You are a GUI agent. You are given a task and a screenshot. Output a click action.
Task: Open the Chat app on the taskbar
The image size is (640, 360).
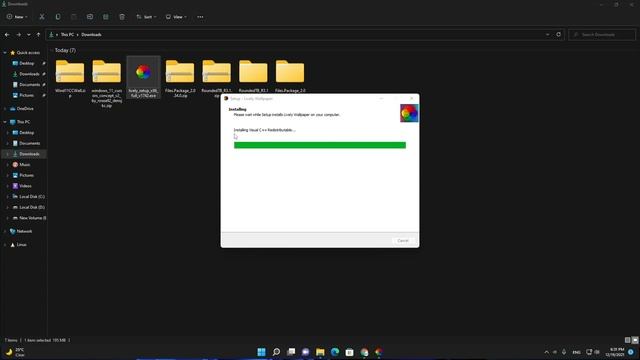coord(305,352)
